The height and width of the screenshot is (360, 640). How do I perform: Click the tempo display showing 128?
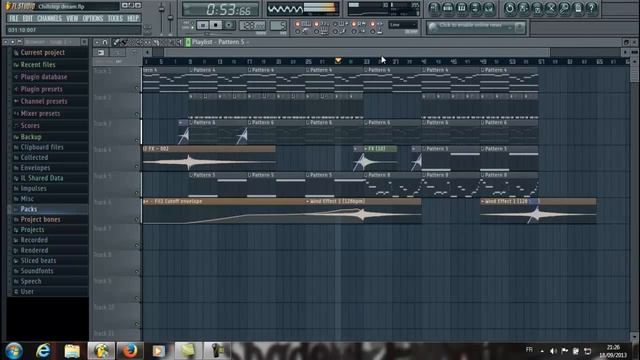coord(252,25)
